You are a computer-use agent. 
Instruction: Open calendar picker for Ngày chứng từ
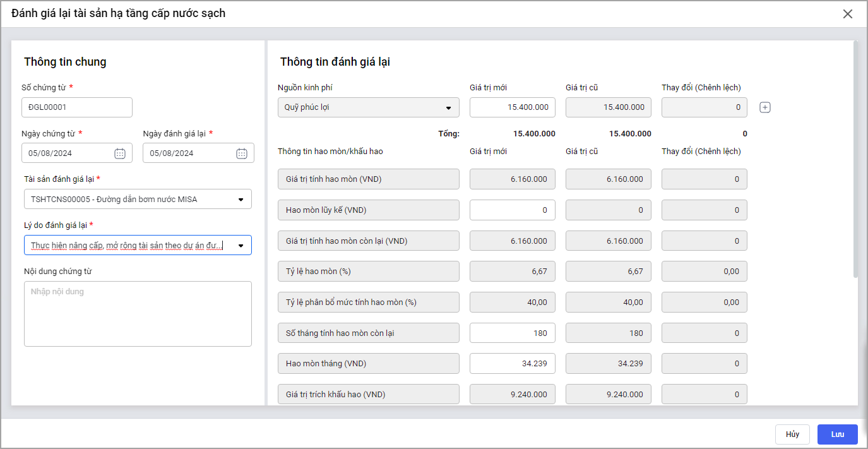[x=120, y=153]
